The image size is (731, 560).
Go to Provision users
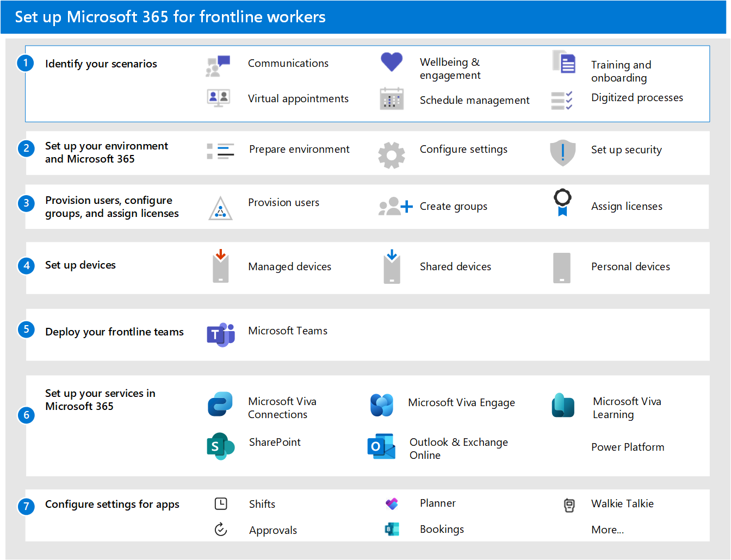[x=284, y=202]
